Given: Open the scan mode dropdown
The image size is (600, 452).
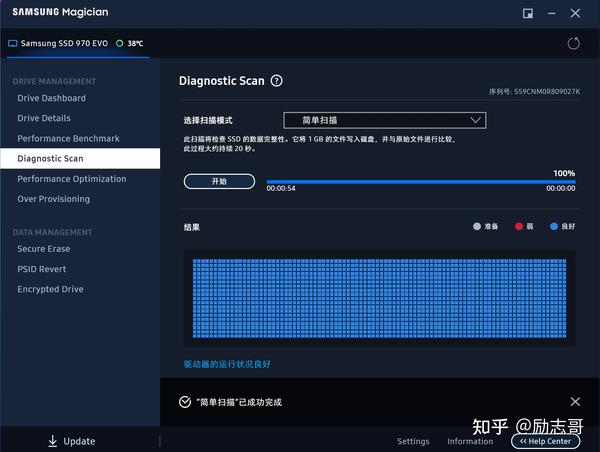Looking at the screenshot, I should click(385, 120).
